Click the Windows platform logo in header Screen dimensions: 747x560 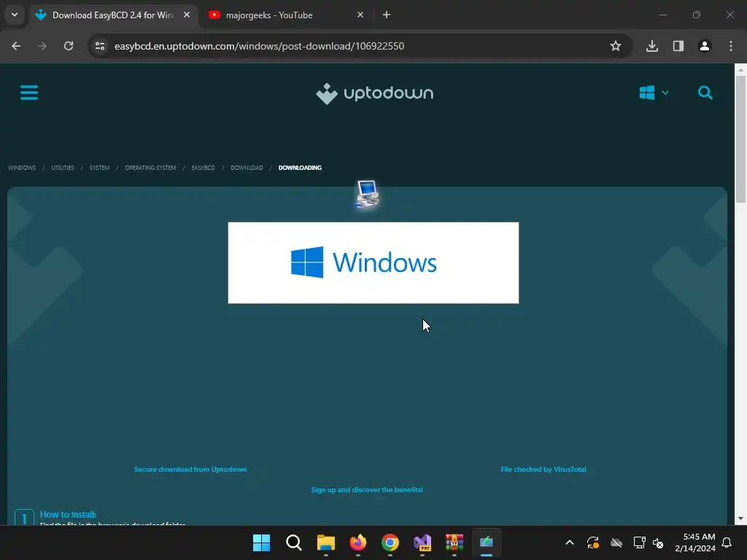tap(647, 93)
